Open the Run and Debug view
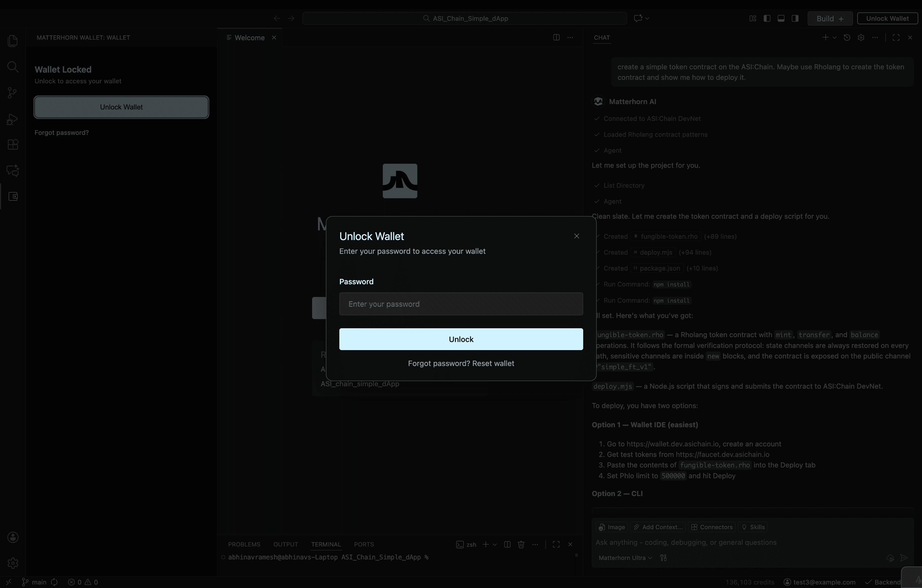The height and width of the screenshot is (588, 922). (x=13, y=119)
